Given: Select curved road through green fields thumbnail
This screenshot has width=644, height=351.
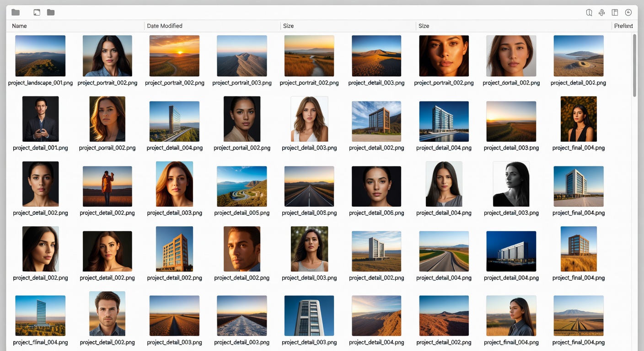Looking at the screenshot, I should (x=444, y=251).
